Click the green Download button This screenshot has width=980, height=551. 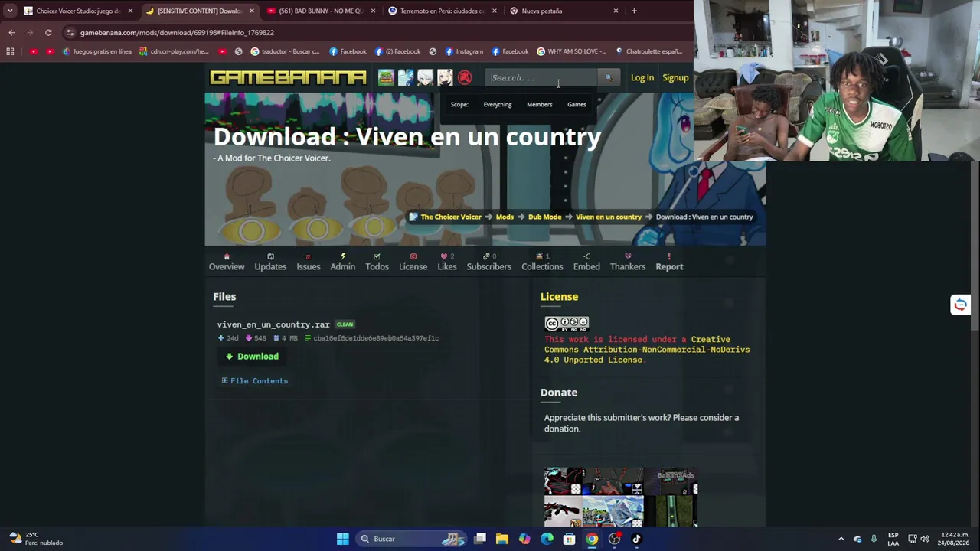(253, 356)
